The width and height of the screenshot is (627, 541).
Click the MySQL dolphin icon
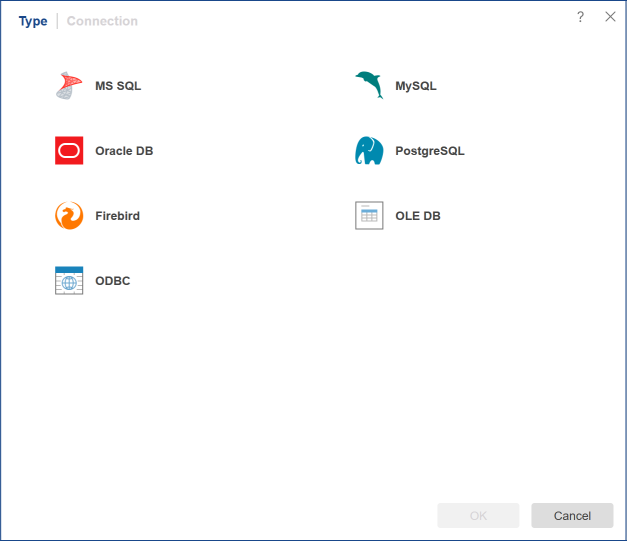tap(369, 86)
